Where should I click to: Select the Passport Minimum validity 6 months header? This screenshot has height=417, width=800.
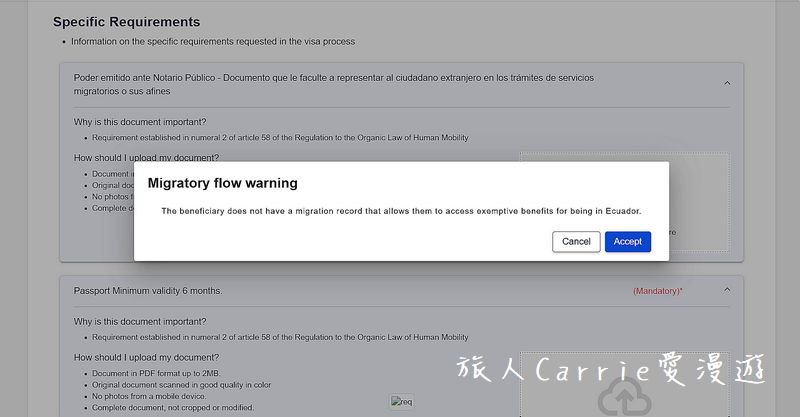pos(148,290)
